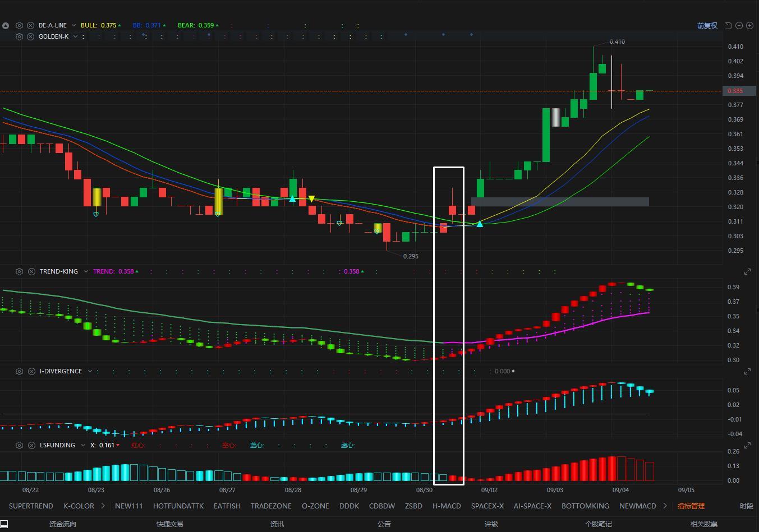The image size is (759, 532).
Task: Expand arrow after NEWMACD indicator tab
Action: pyautogui.click(x=665, y=506)
